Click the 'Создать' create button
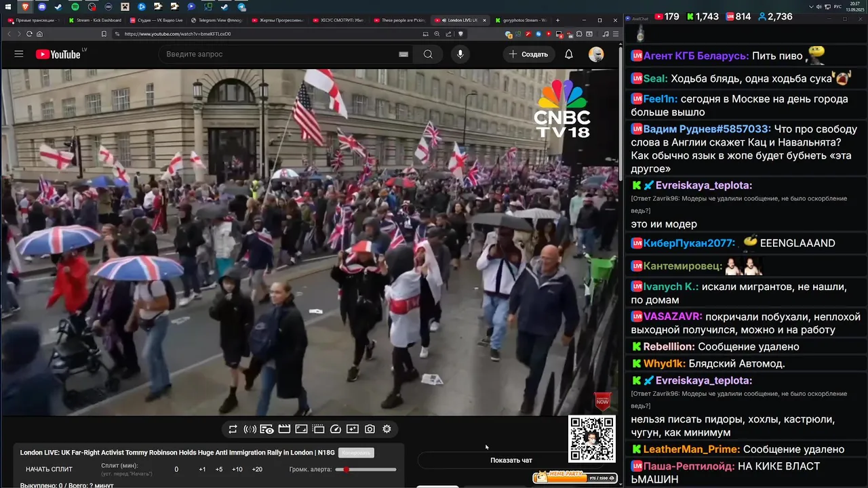This screenshot has height=488, width=868. coord(528,54)
